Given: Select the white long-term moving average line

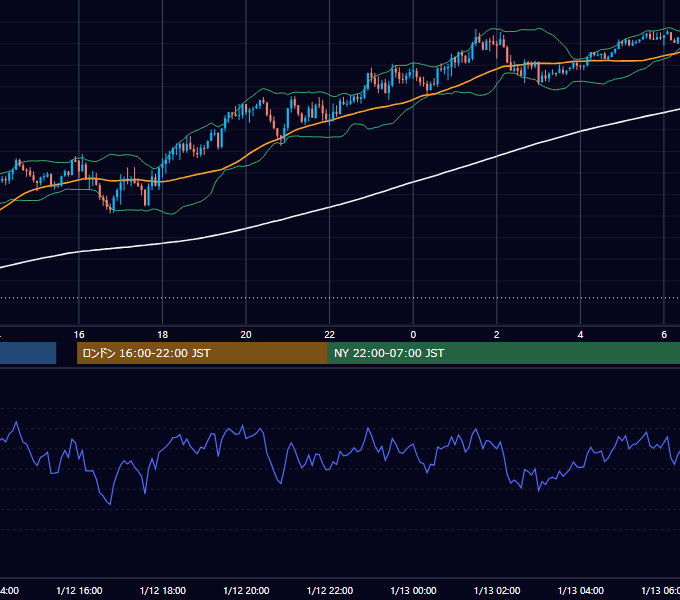Looking at the screenshot, I should pyautogui.click(x=330, y=207).
